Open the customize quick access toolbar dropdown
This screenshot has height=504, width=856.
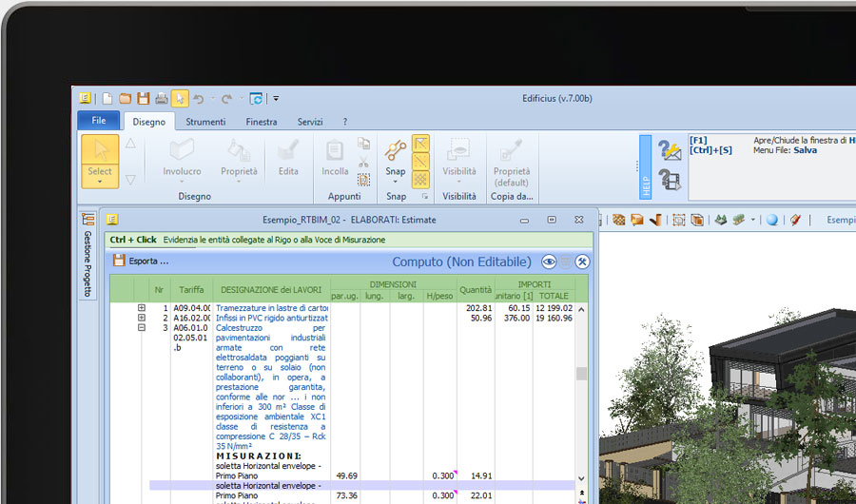tap(276, 99)
